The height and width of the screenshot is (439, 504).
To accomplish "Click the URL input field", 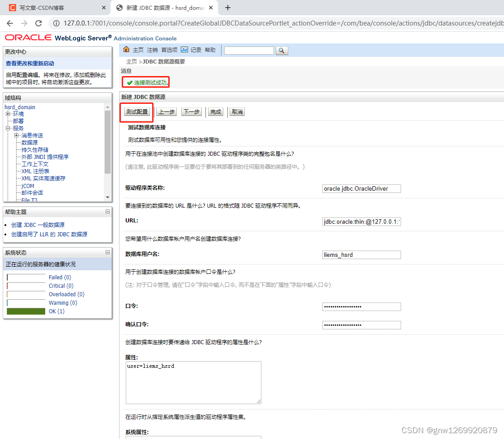I will 361,221.
